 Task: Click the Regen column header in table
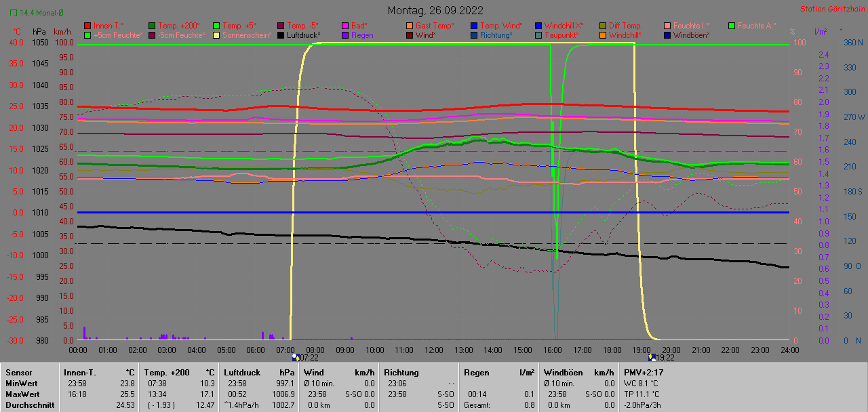477,372
